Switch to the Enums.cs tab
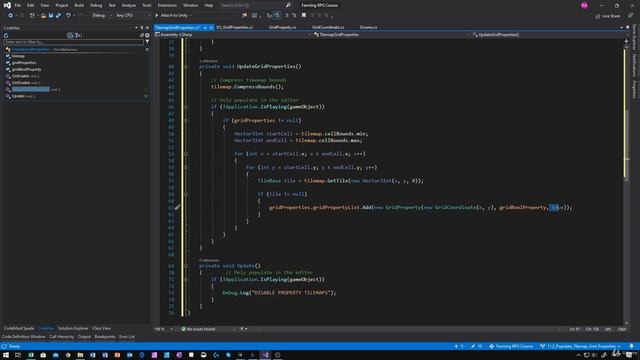 coord(369,27)
